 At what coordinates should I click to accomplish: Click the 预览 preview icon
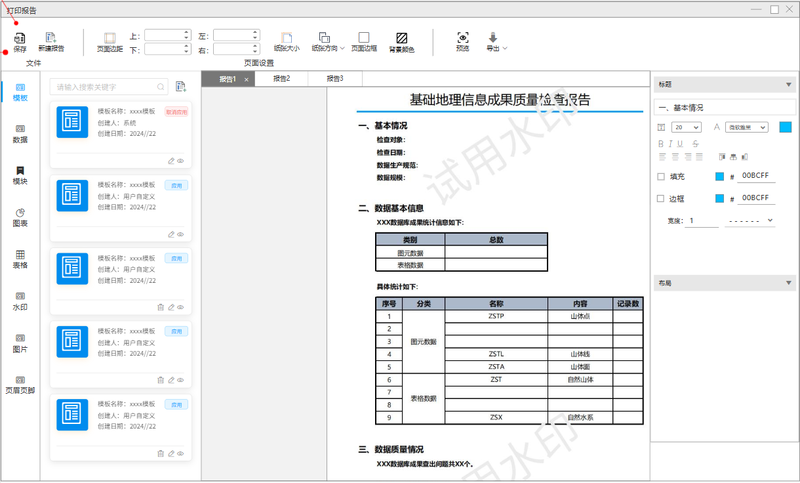(463, 38)
